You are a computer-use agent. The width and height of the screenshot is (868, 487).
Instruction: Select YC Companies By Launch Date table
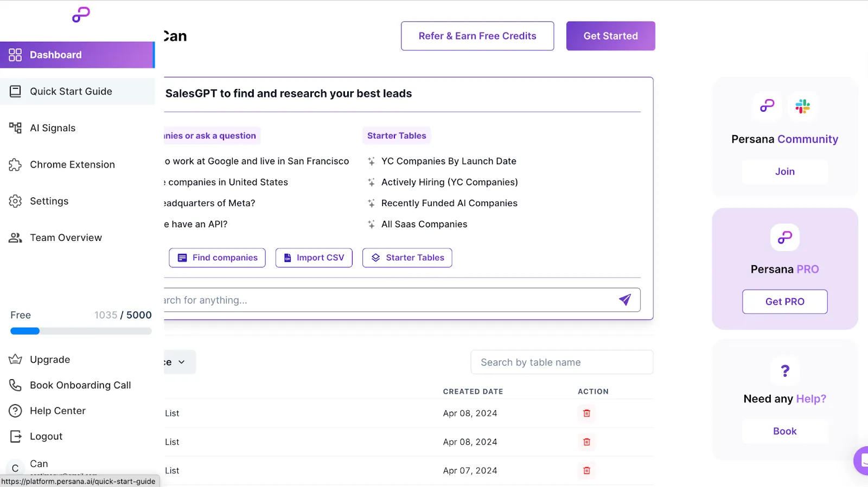pyautogui.click(x=449, y=161)
